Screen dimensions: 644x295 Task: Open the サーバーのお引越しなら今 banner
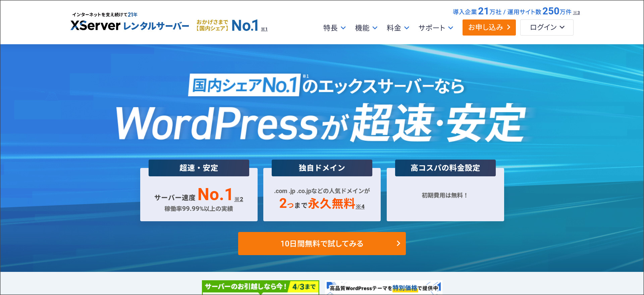click(261, 287)
